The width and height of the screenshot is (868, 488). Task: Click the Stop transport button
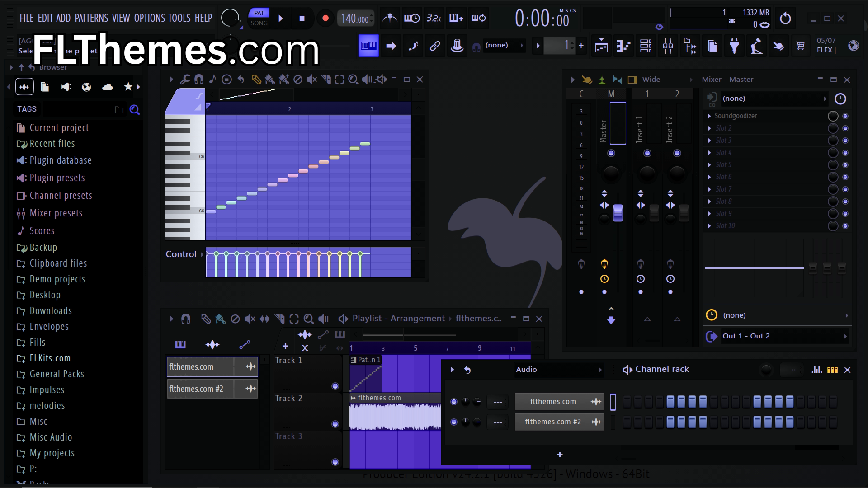[302, 19]
